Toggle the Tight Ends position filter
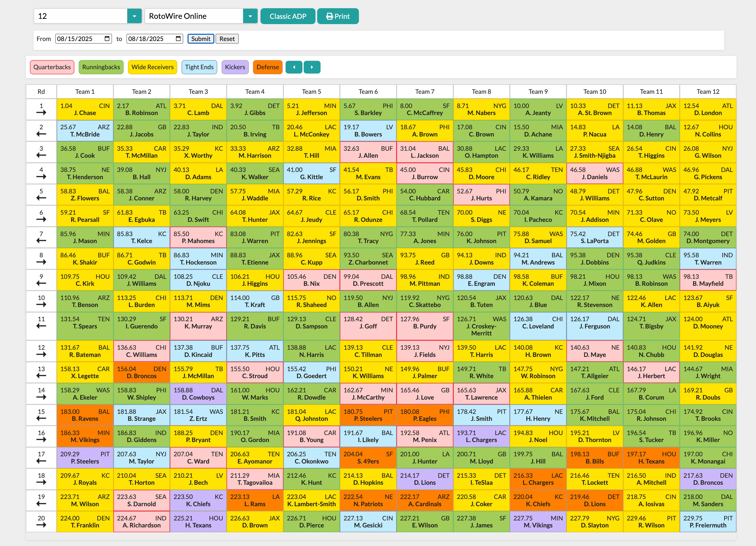This screenshot has height=546, width=756. coord(199,67)
